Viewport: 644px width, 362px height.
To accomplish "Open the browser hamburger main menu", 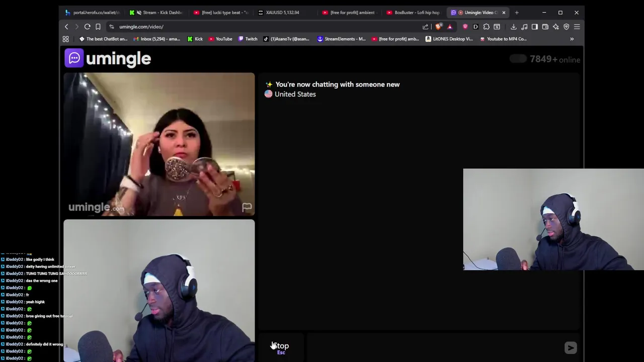I will point(577,27).
